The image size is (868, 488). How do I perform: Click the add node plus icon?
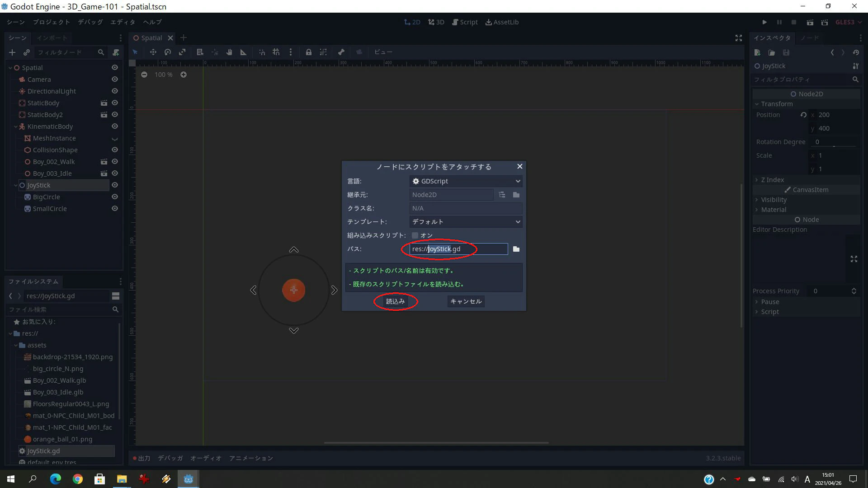tap(12, 52)
